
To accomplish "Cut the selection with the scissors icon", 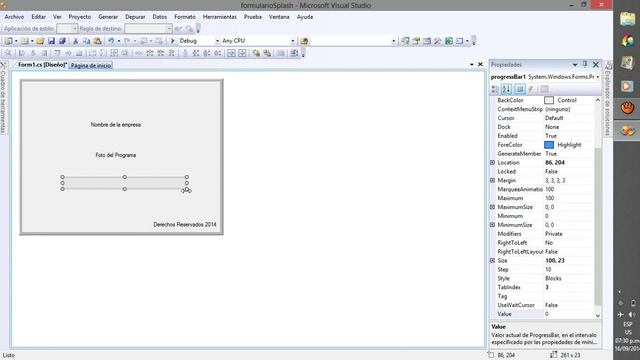I will [76, 41].
